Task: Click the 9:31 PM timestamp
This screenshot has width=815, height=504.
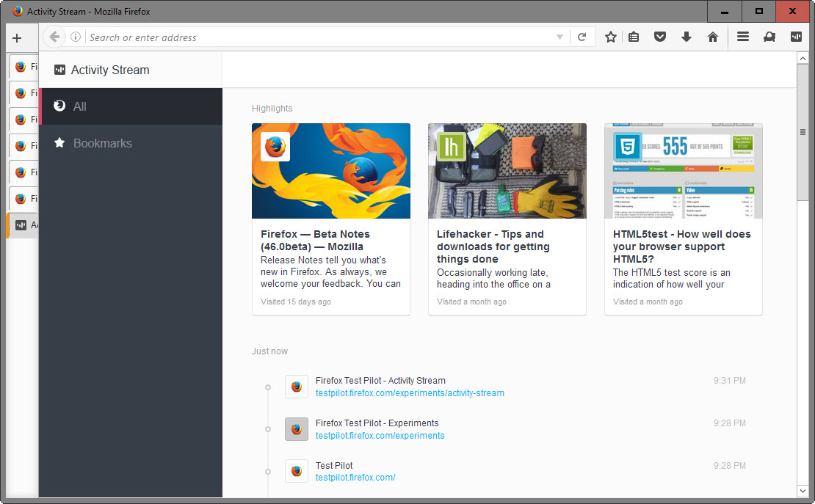Action: tap(729, 381)
